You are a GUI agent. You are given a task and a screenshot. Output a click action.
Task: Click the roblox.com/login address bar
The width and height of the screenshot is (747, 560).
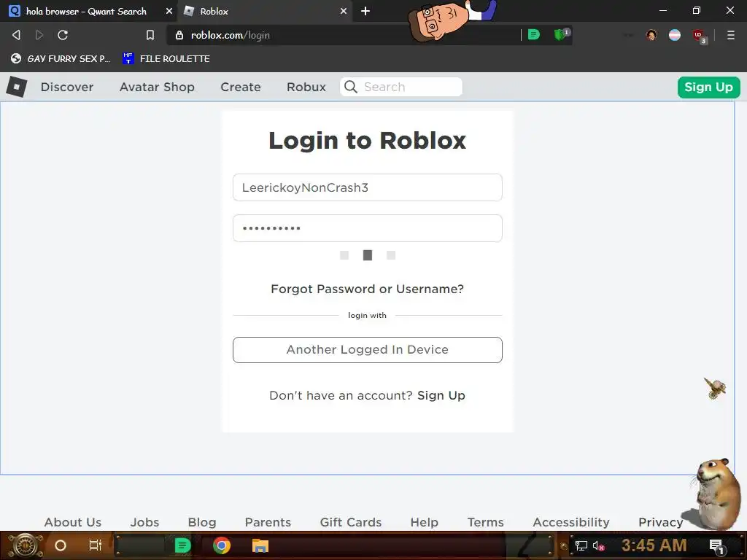[343, 35]
